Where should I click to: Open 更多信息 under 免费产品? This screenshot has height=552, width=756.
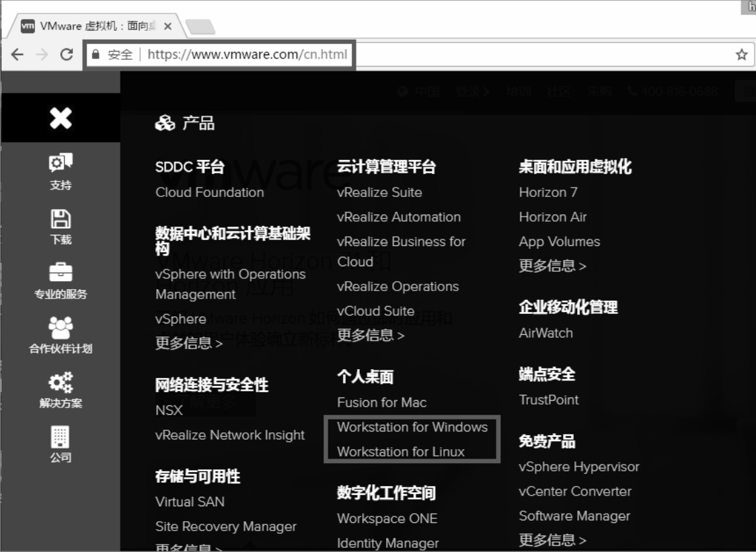[x=552, y=540]
